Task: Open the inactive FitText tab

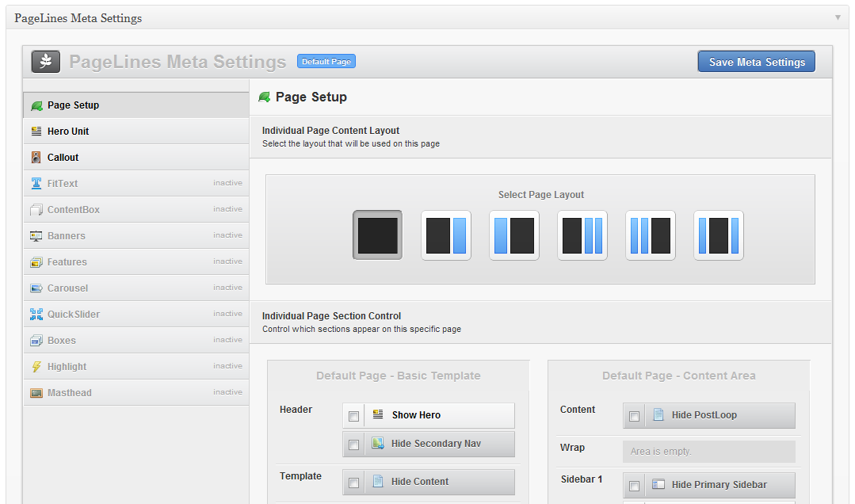Action: point(63,184)
